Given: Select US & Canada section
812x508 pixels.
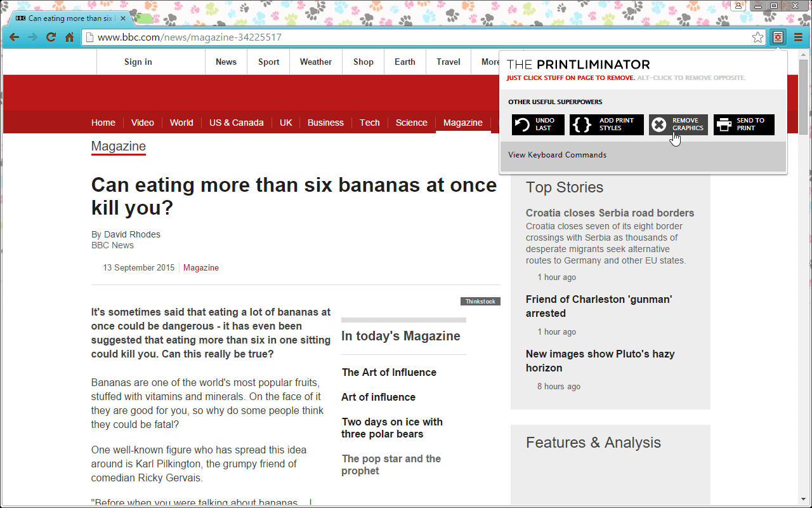Looking at the screenshot, I should click(x=237, y=123).
